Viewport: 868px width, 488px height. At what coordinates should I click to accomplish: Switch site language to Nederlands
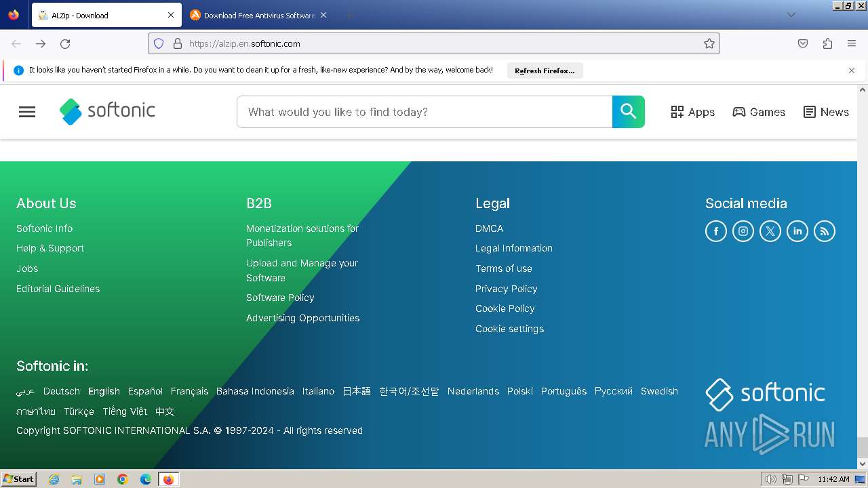(x=473, y=391)
